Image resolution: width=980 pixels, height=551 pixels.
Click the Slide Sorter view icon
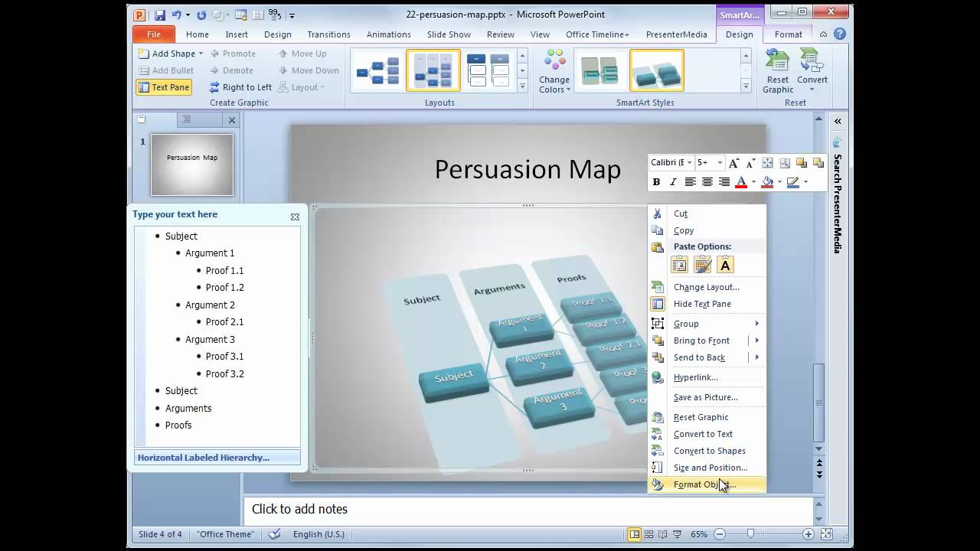tap(648, 534)
